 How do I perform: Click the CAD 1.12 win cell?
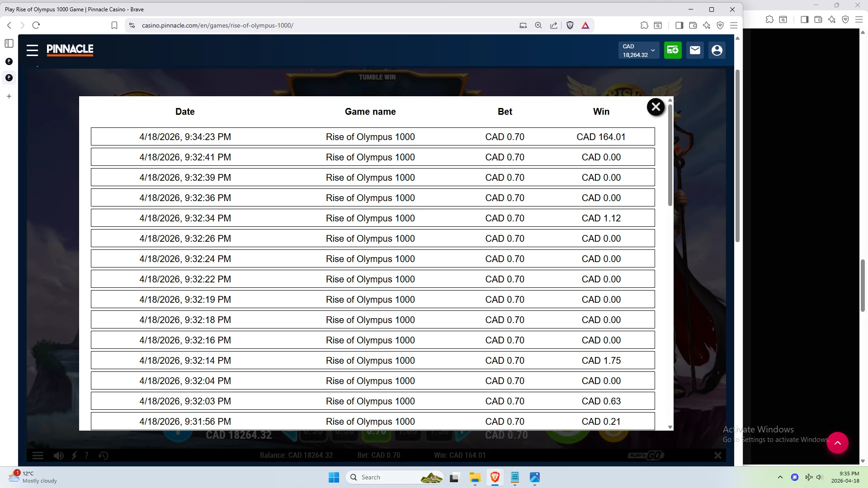tap(601, 218)
